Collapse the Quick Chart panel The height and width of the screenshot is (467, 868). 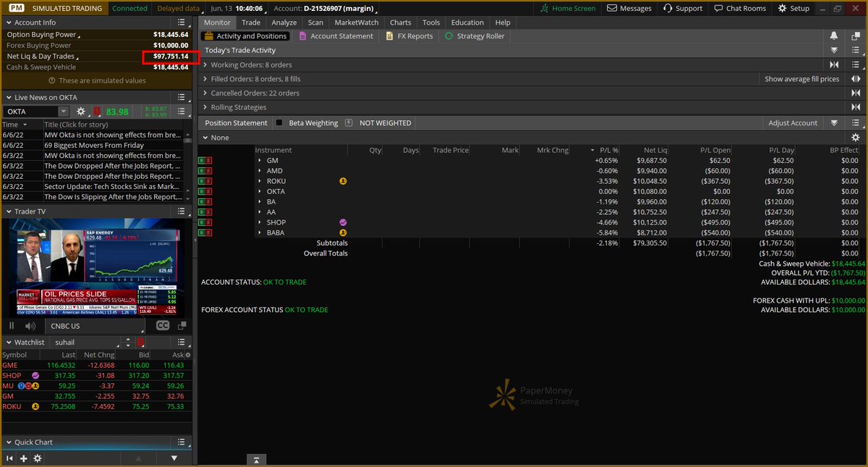click(9, 442)
